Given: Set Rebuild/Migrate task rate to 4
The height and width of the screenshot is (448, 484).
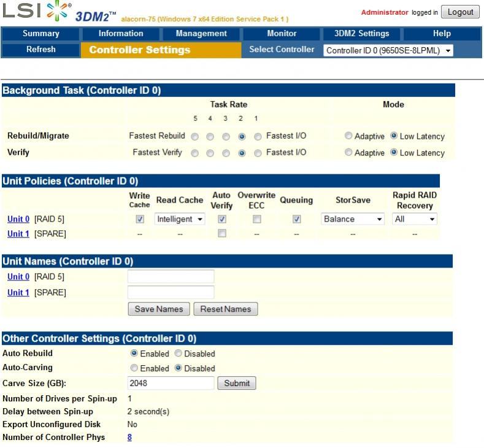Looking at the screenshot, I should click(210, 136).
